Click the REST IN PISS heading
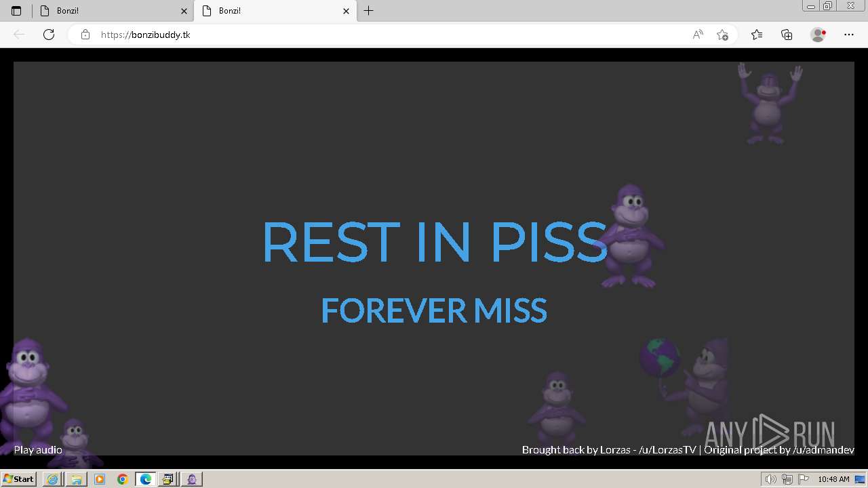 pyautogui.click(x=434, y=242)
